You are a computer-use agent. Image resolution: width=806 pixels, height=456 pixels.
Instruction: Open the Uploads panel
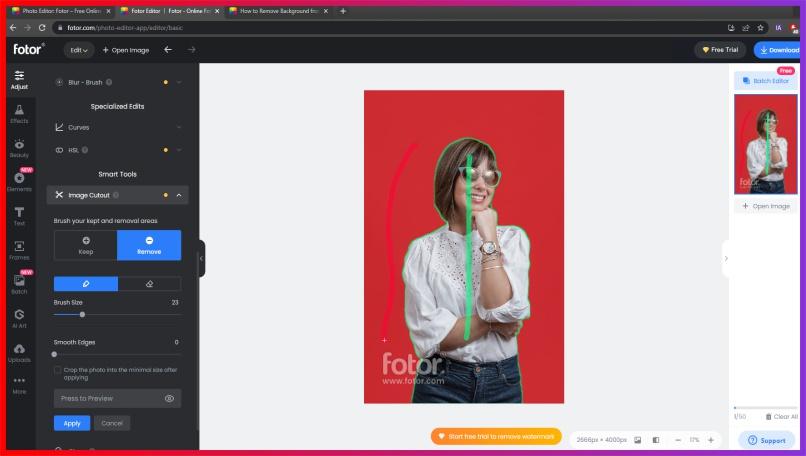tap(19, 351)
